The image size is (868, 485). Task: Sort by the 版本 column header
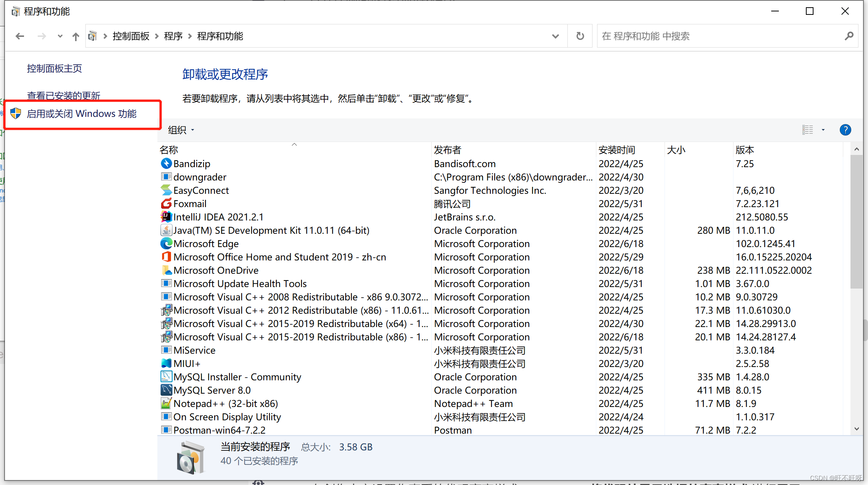click(x=789, y=150)
